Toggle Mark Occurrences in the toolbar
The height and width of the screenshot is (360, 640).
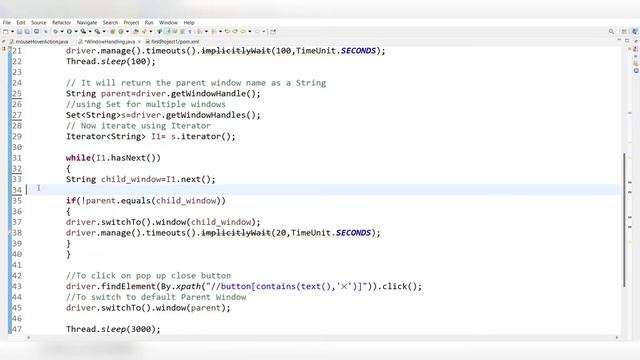[167, 31]
